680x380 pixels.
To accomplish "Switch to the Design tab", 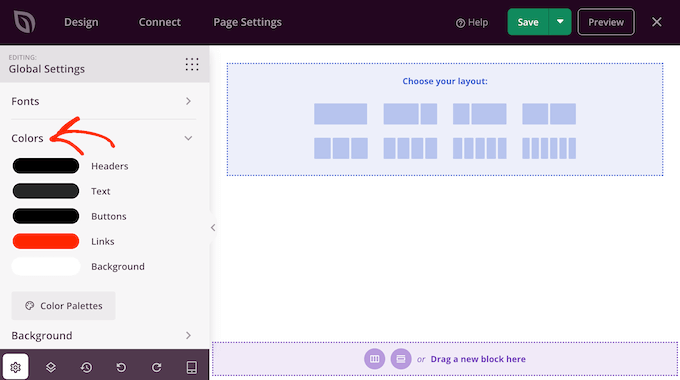I will point(81,22).
